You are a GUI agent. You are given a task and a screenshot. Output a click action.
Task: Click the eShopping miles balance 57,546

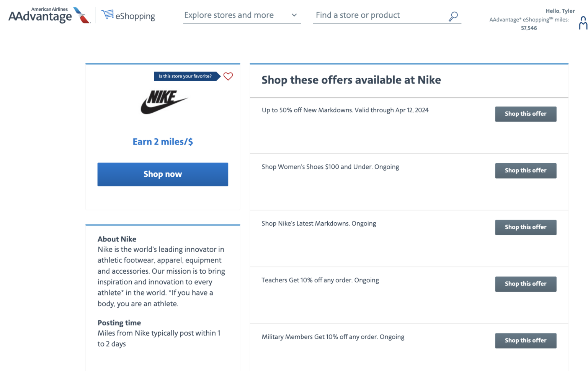pos(529,28)
